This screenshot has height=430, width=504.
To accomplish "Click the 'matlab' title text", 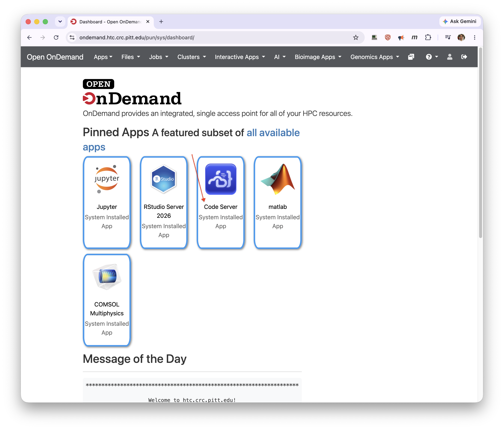I will click(278, 207).
